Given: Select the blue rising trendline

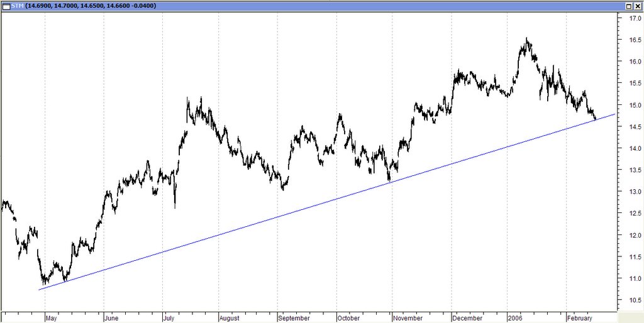Looking at the screenshot, I should click(x=328, y=200).
